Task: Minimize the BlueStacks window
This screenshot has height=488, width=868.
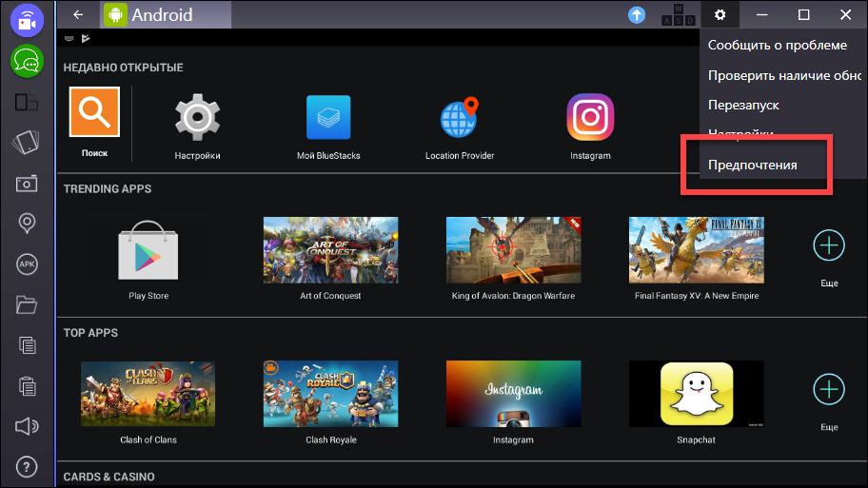Action: pos(761,15)
